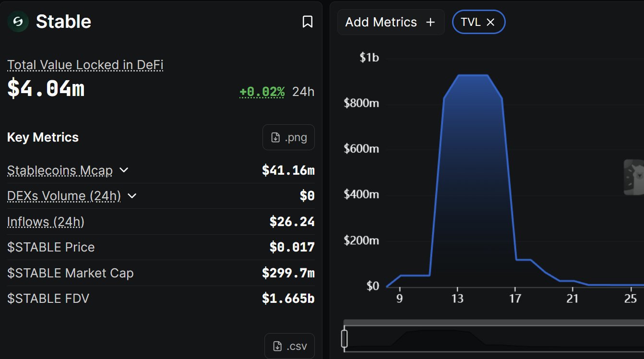The width and height of the screenshot is (644, 359).
Task: Toggle the TVL metric chip label
Action: tap(470, 22)
